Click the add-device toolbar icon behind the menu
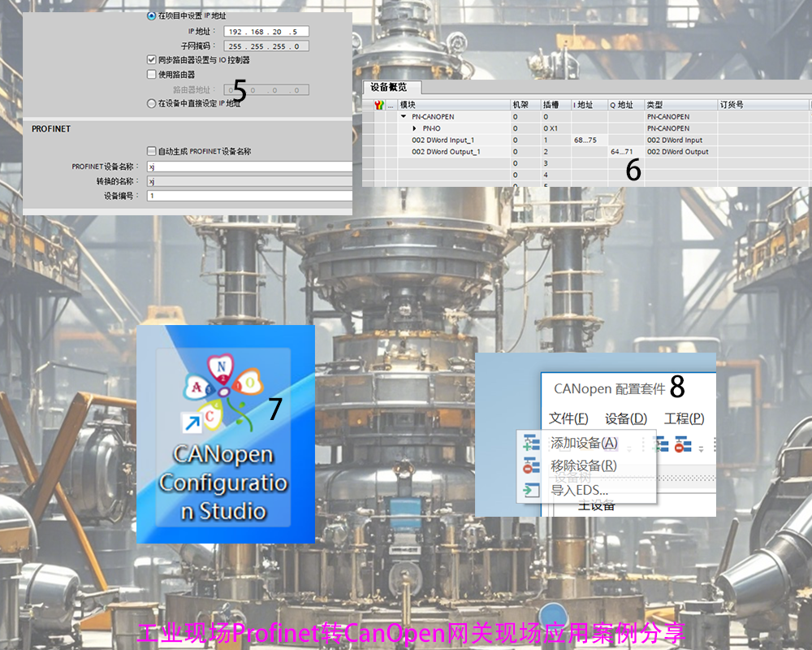This screenshot has height=650, width=812. [661, 444]
